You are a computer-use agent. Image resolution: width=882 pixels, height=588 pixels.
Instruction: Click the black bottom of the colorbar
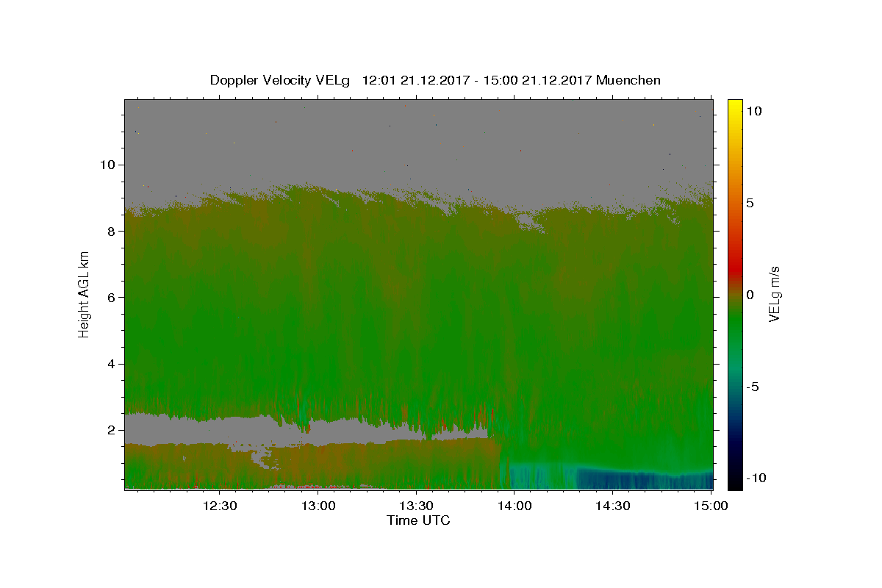735,484
